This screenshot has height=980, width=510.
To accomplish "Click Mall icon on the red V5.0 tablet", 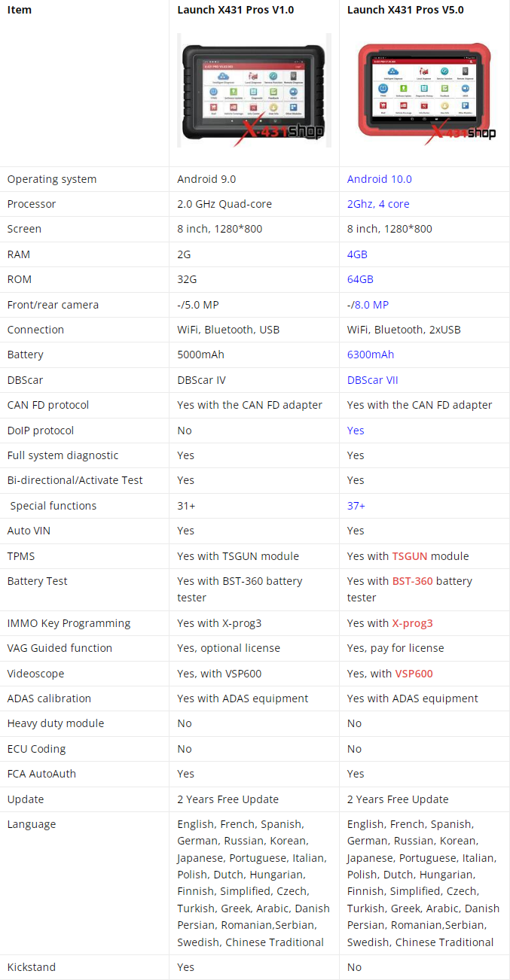I will point(383,105).
